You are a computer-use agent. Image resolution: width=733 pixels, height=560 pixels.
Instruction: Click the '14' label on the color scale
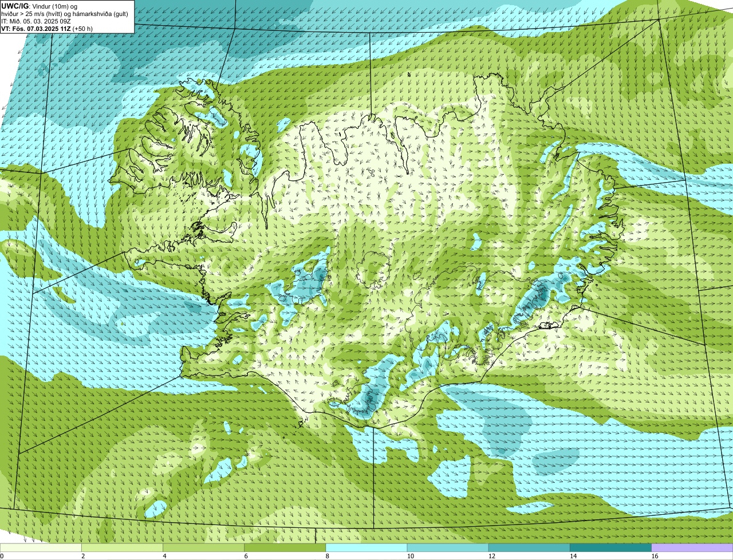coord(573,556)
